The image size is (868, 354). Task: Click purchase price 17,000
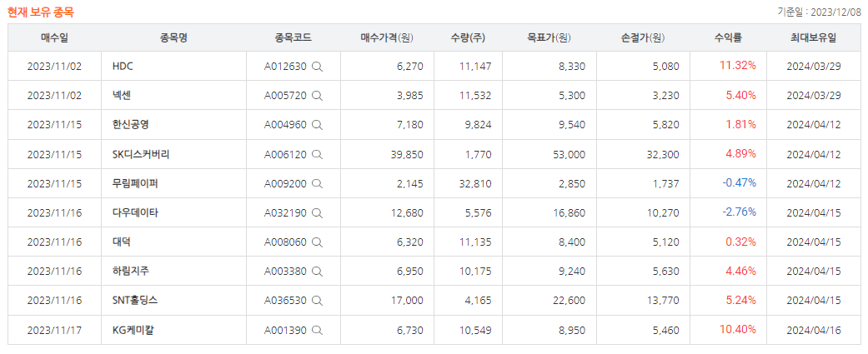406,301
